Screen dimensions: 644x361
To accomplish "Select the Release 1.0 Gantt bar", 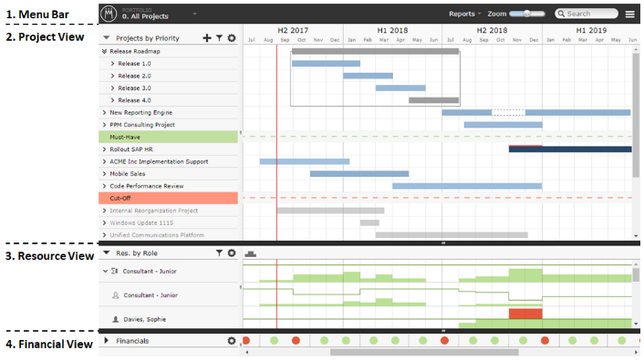I will [327, 64].
